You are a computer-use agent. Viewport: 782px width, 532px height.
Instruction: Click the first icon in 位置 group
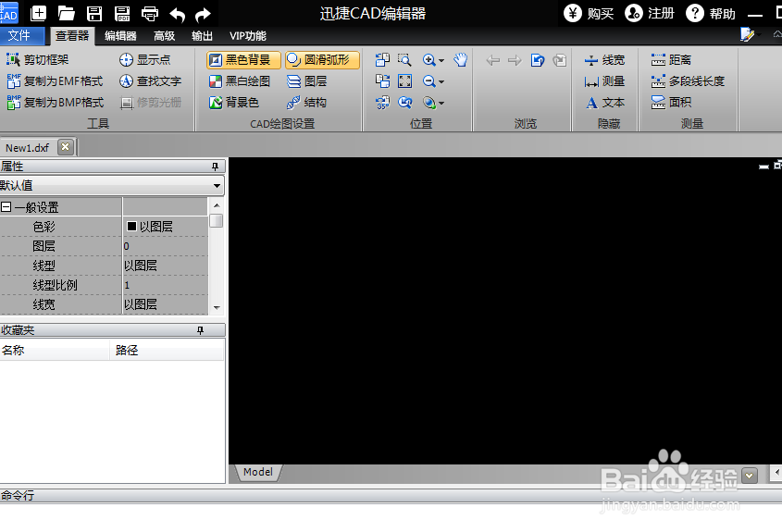pos(382,60)
